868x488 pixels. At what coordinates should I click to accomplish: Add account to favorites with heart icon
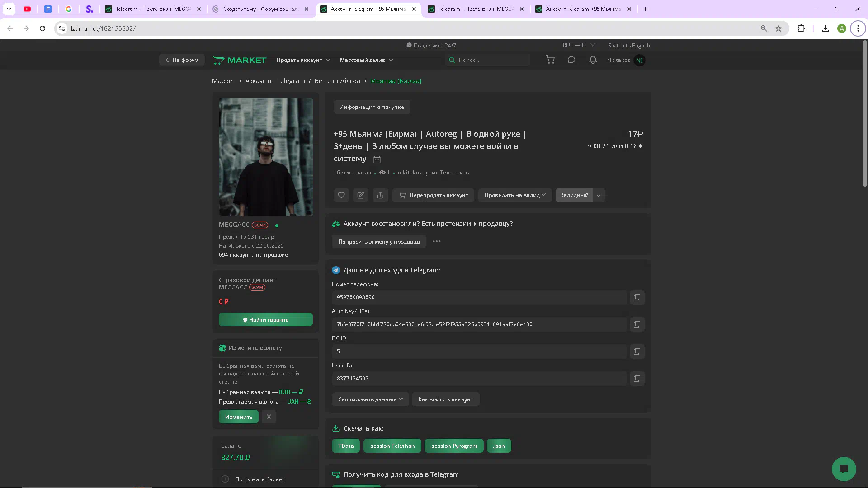[x=341, y=195]
